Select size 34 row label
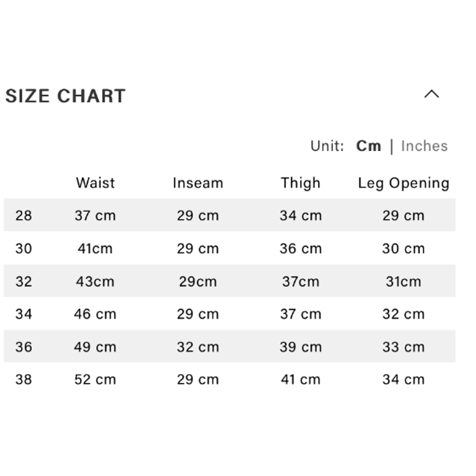The image size is (476, 476). click(x=24, y=314)
